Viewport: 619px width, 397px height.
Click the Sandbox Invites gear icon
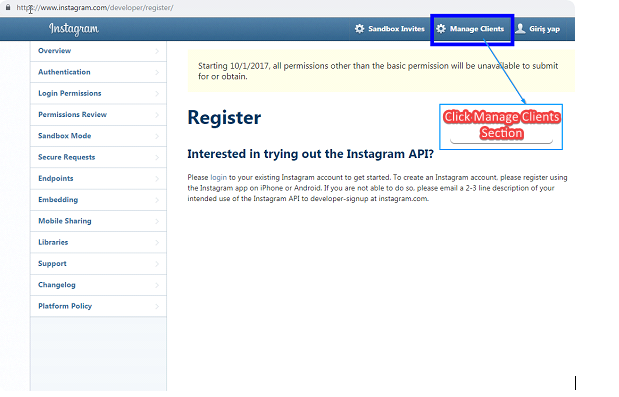pyautogui.click(x=359, y=29)
